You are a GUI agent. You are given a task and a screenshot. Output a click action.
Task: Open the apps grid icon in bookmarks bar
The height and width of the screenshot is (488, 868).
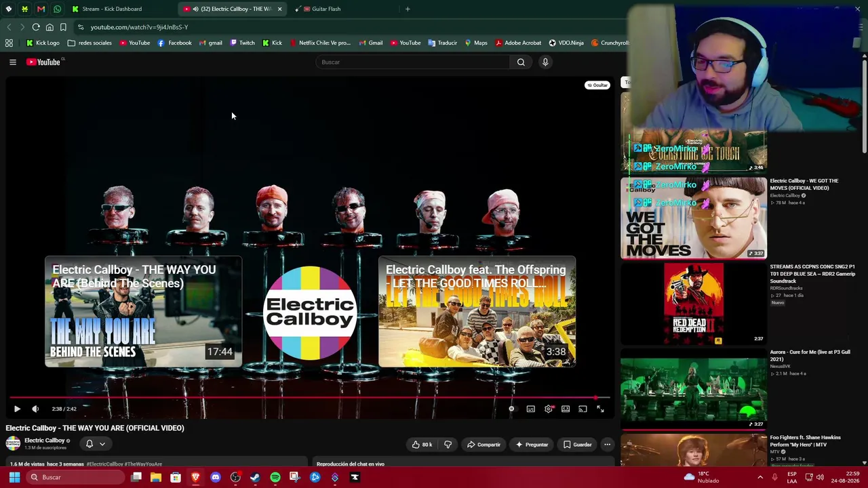click(x=9, y=43)
